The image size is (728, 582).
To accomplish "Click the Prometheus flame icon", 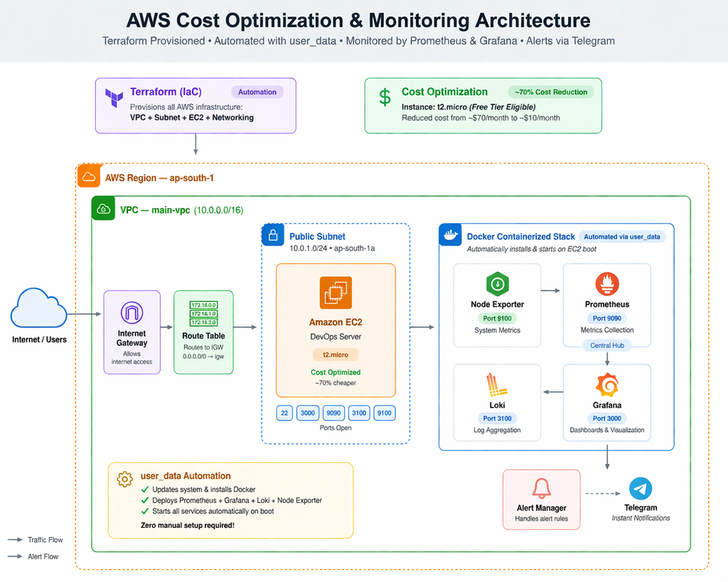I will click(x=607, y=284).
